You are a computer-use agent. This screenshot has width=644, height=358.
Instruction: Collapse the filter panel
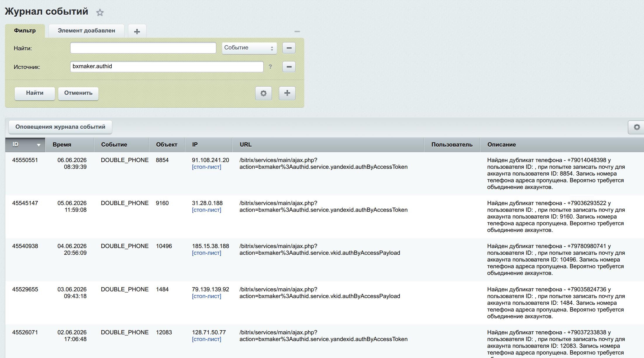[297, 31]
